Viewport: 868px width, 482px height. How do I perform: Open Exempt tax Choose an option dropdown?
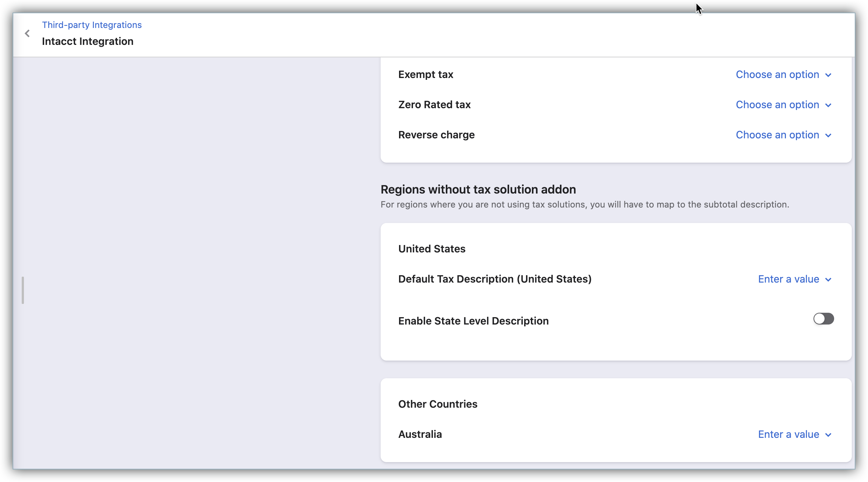[x=784, y=74]
